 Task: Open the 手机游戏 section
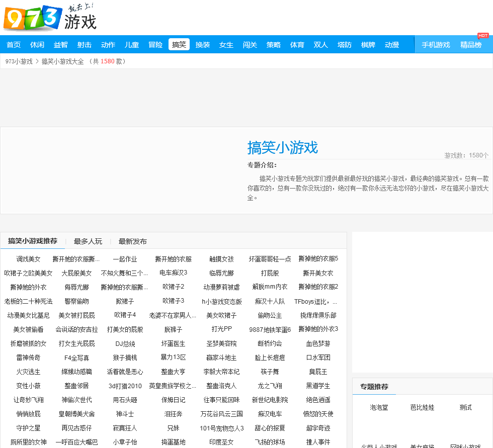click(x=436, y=45)
